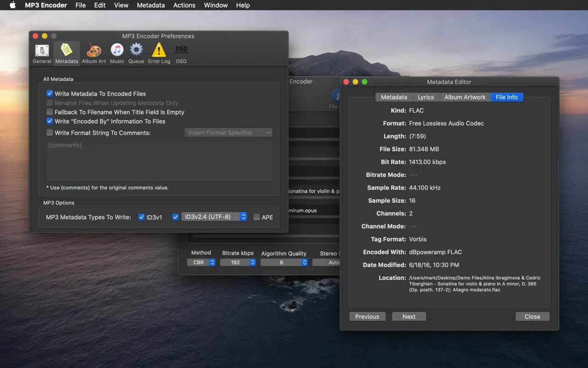Image resolution: width=588 pixels, height=368 pixels.
Task: Open Album Art preferences pane
Action: pyautogui.click(x=94, y=53)
